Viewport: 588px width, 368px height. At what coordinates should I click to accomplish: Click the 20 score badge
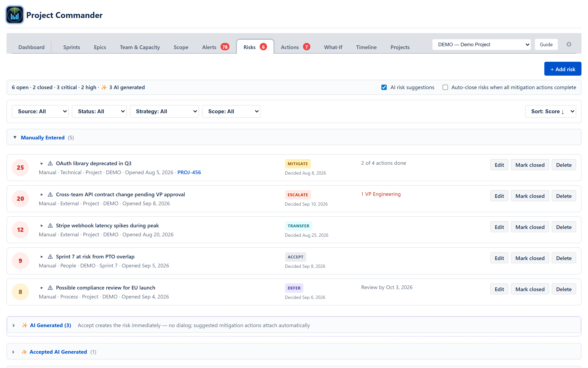coord(20,199)
